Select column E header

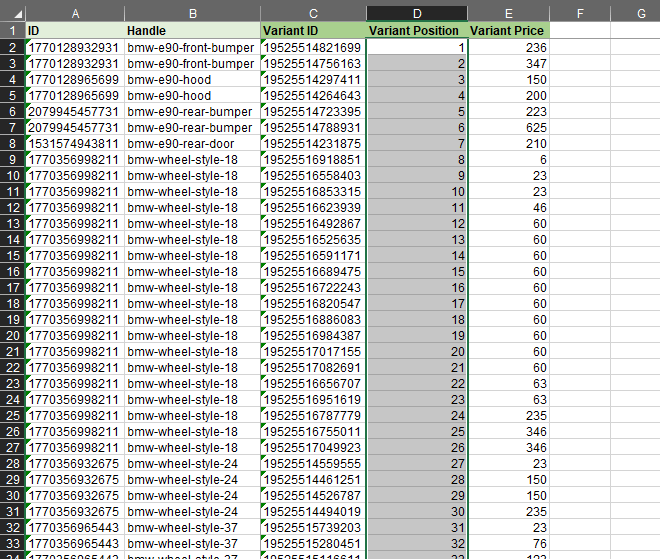pyautogui.click(x=508, y=14)
